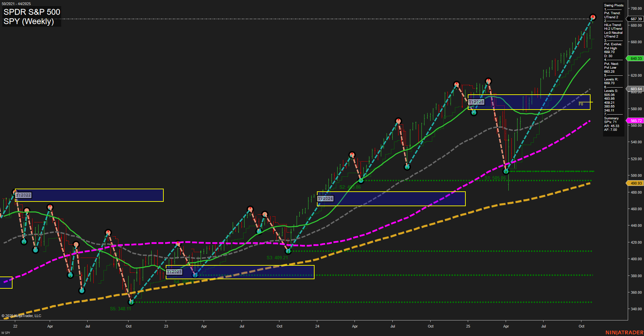Click the Y:2023 box label
Image resolution: width=644 pixels, height=336 pixels.
point(174,271)
